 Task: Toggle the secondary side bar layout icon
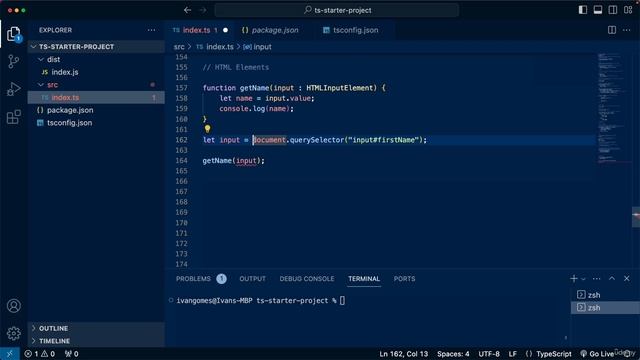(613, 10)
